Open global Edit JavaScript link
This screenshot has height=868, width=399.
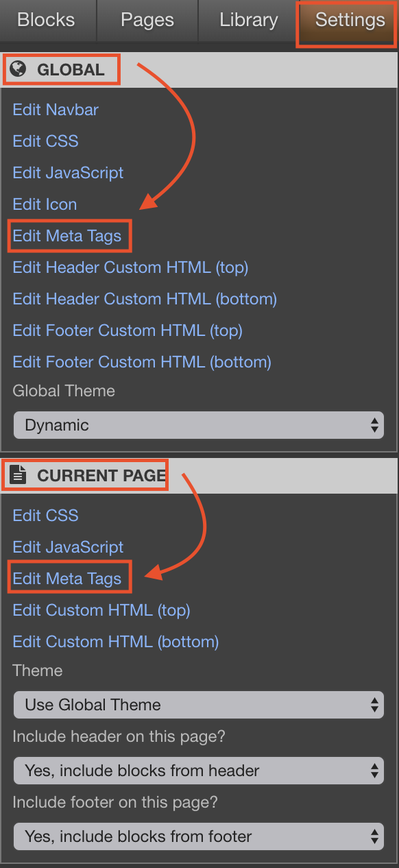(x=68, y=173)
